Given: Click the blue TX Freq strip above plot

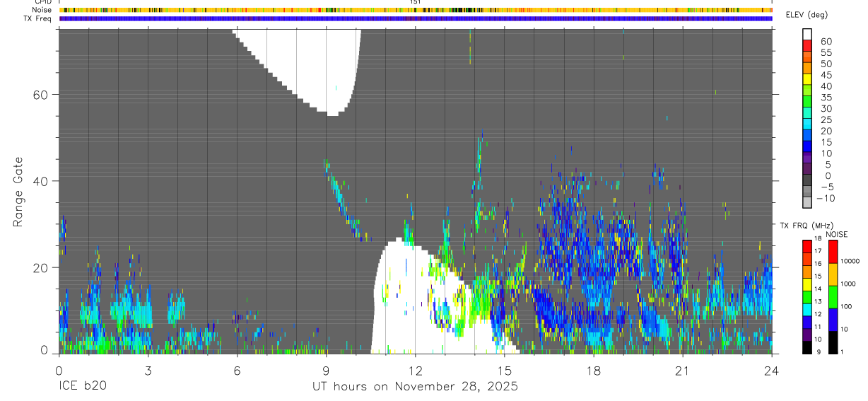Looking at the screenshot, I should pos(416,18).
